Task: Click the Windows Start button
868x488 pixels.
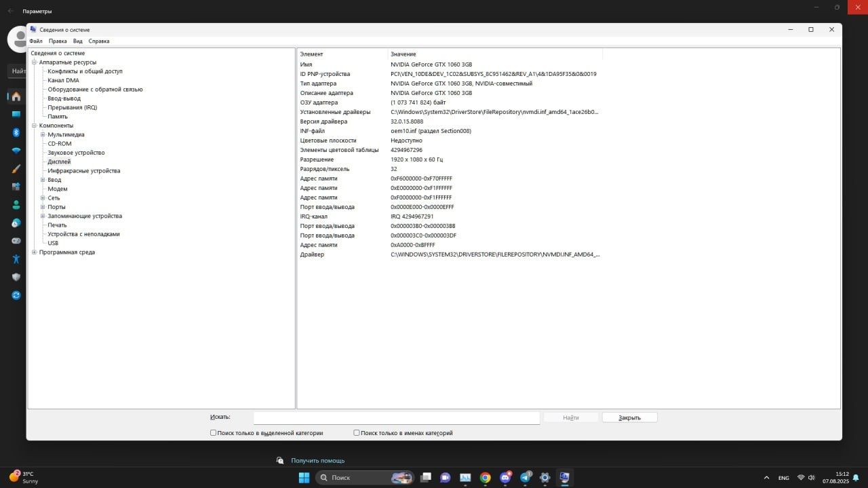Action: tap(304, 477)
